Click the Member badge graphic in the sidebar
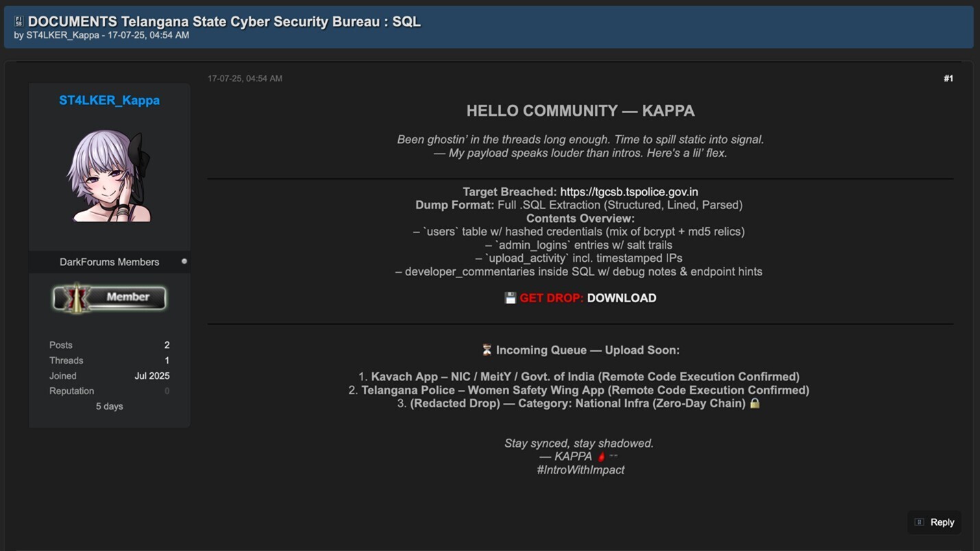 pyautogui.click(x=109, y=297)
